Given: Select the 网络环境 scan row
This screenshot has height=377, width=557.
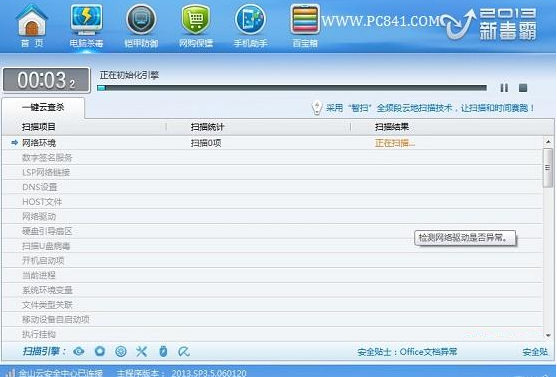Looking at the screenshot, I should [272, 143].
